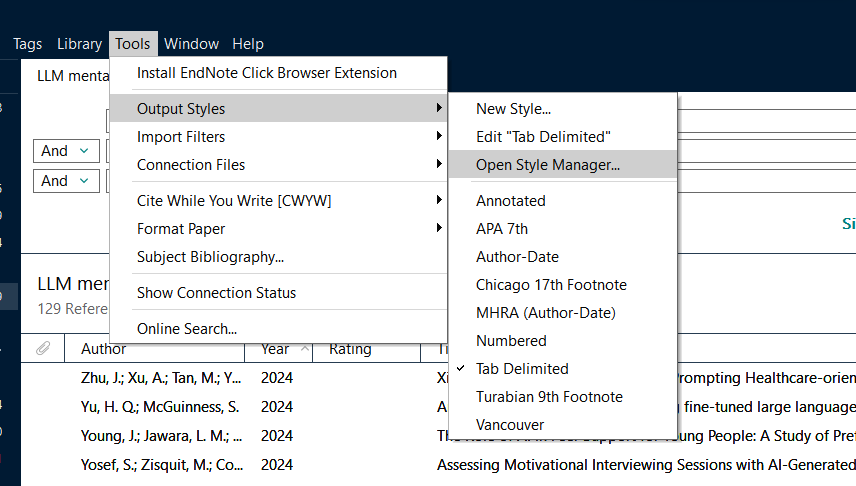Choose Open Style Manager option
856x486 pixels.
coord(548,165)
